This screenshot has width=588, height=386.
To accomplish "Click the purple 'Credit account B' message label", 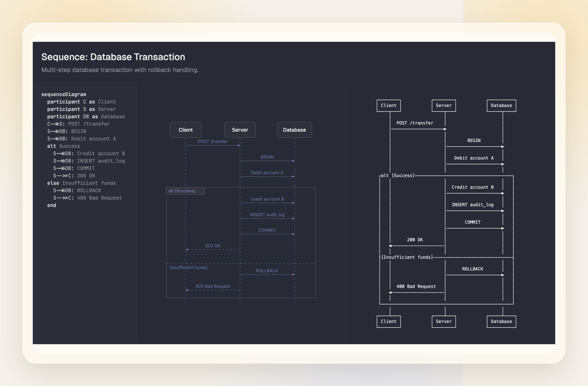I will 267,199.
